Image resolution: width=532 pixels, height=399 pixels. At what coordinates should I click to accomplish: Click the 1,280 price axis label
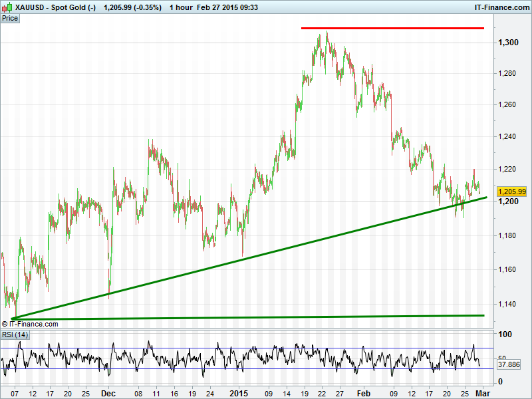[x=507, y=73]
